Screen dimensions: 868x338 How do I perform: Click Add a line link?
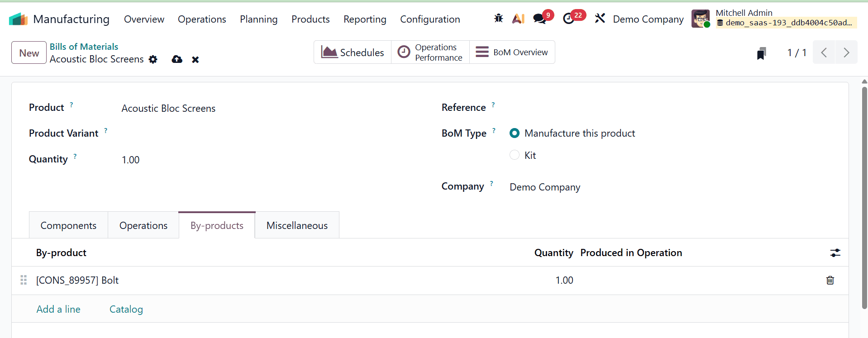tap(58, 309)
